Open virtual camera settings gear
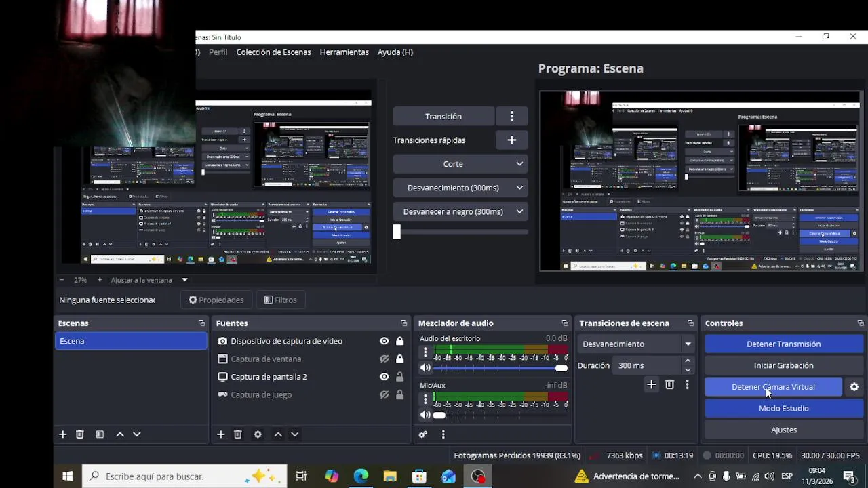The height and width of the screenshot is (488, 868). click(x=854, y=387)
